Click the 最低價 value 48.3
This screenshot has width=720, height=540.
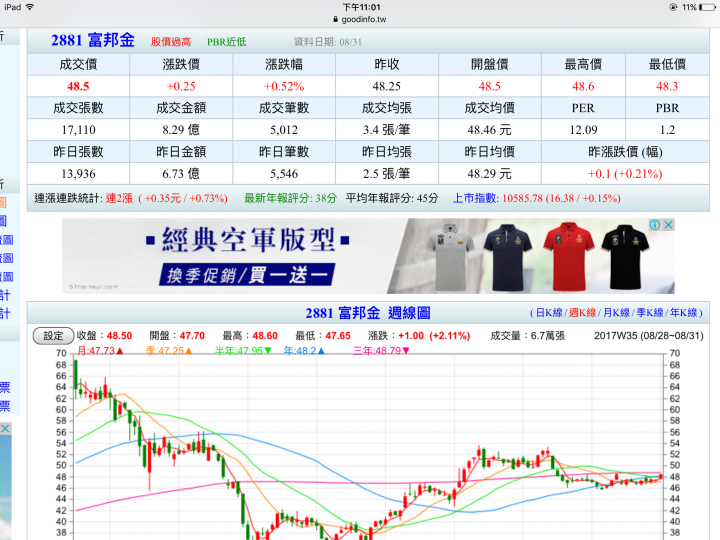pos(667,86)
